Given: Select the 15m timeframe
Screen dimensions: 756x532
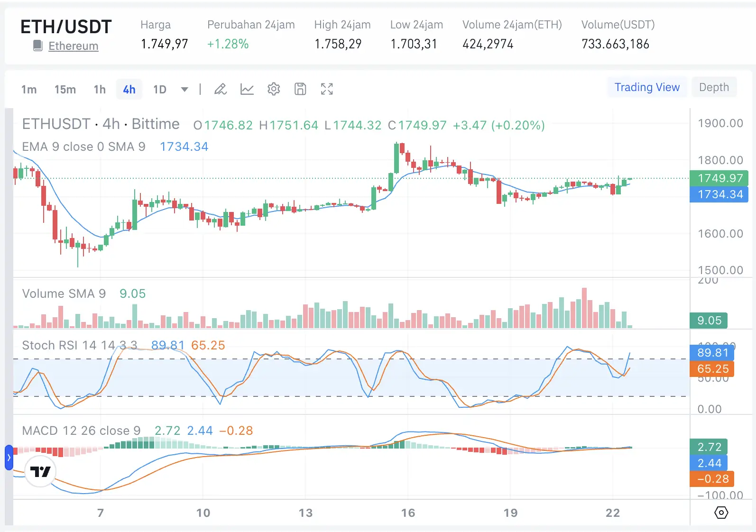Looking at the screenshot, I should (65, 90).
